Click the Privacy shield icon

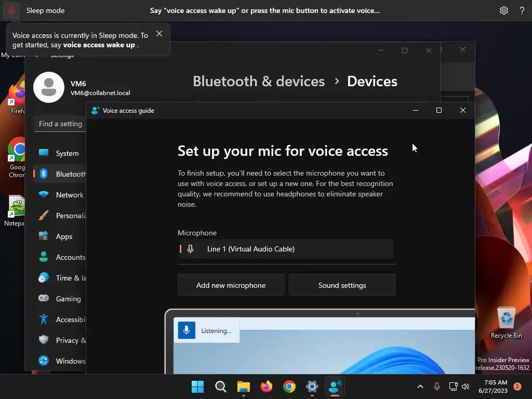(x=44, y=340)
